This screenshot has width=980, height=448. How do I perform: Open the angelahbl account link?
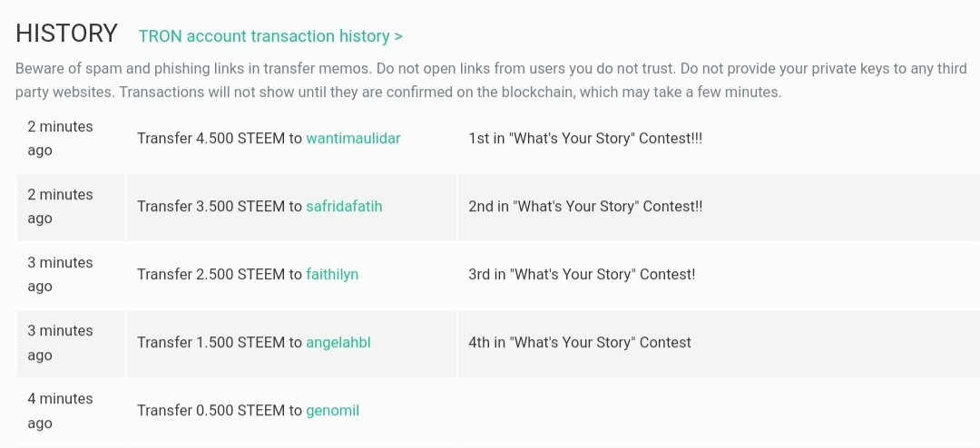pos(338,343)
